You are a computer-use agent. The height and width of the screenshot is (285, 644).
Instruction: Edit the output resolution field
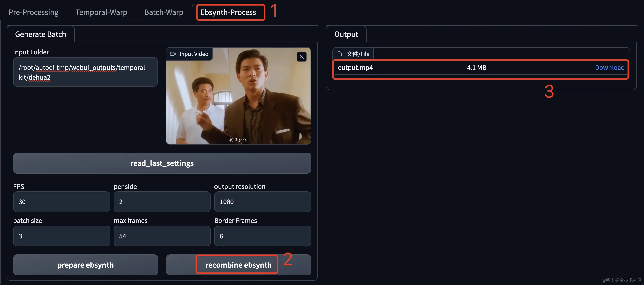(262, 202)
